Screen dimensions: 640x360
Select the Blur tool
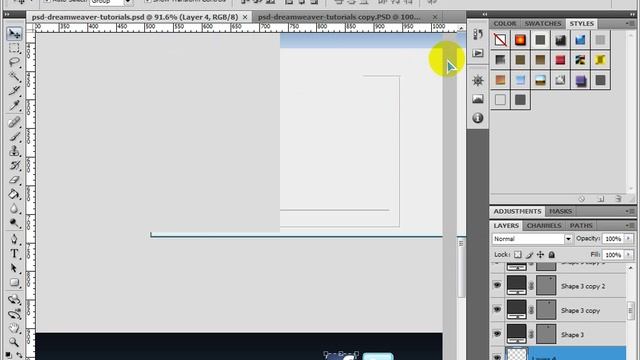tap(14, 209)
